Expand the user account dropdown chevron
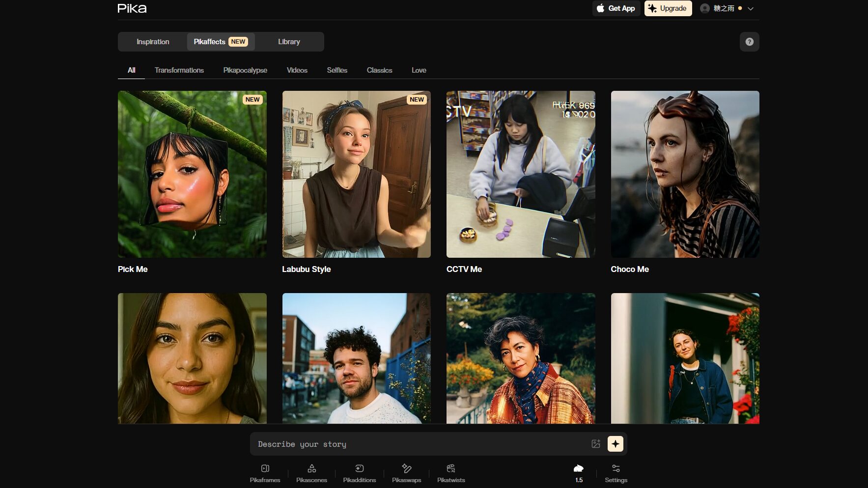This screenshot has height=488, width=868. [x=750, y=8]
